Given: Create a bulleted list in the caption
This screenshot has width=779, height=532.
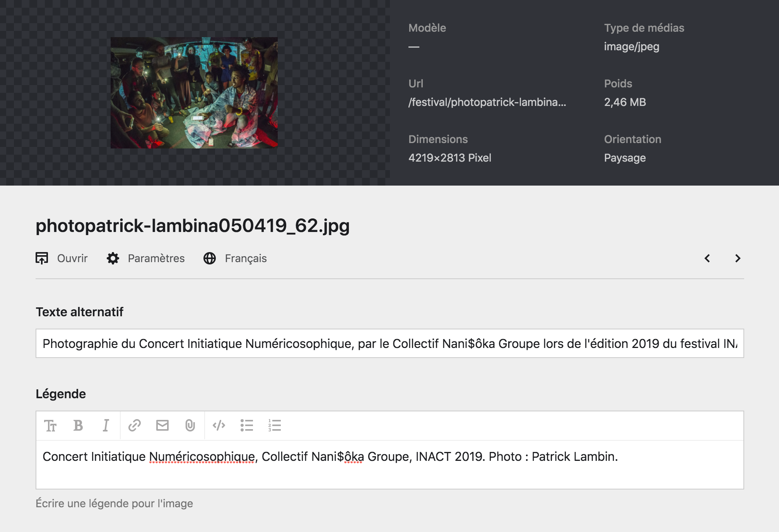Looking at the screenshot, I should tap(247, 426).
